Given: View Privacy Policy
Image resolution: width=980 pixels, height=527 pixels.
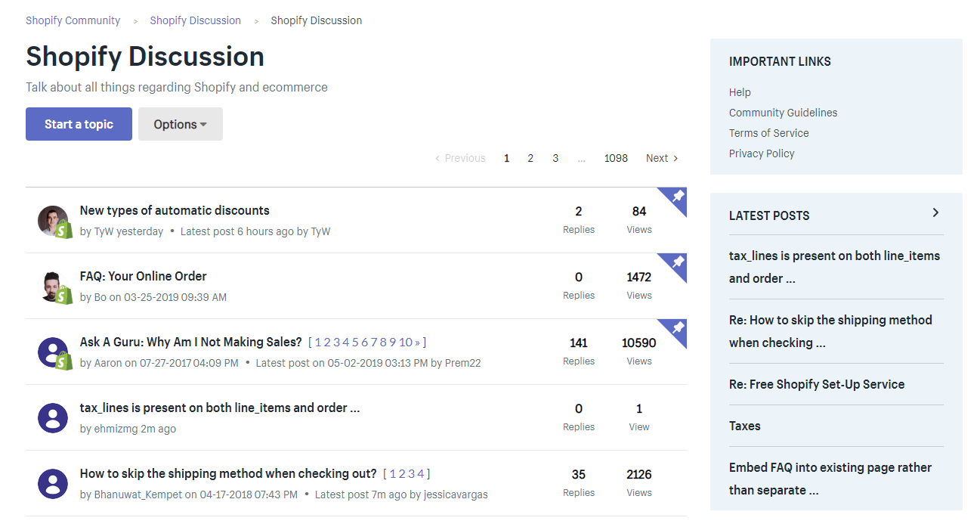Looking at the screenshot, I should tap(762, 153).
